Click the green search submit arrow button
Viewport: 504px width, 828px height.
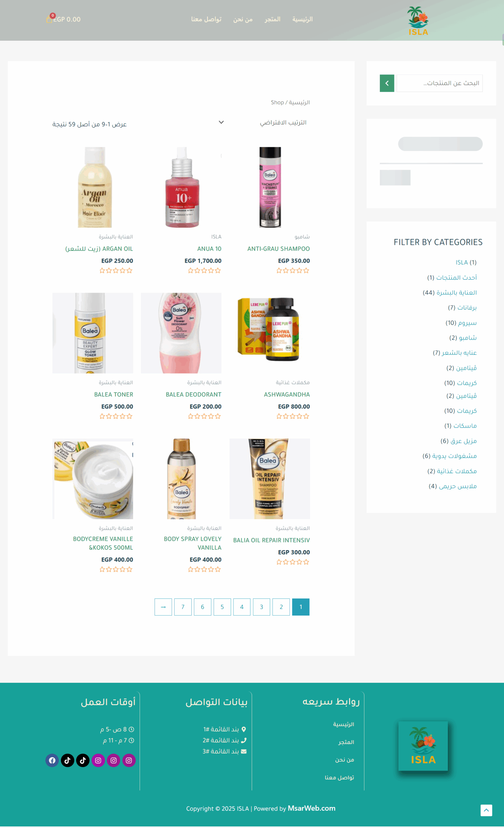pyautogui.click(x=387, y=83)
